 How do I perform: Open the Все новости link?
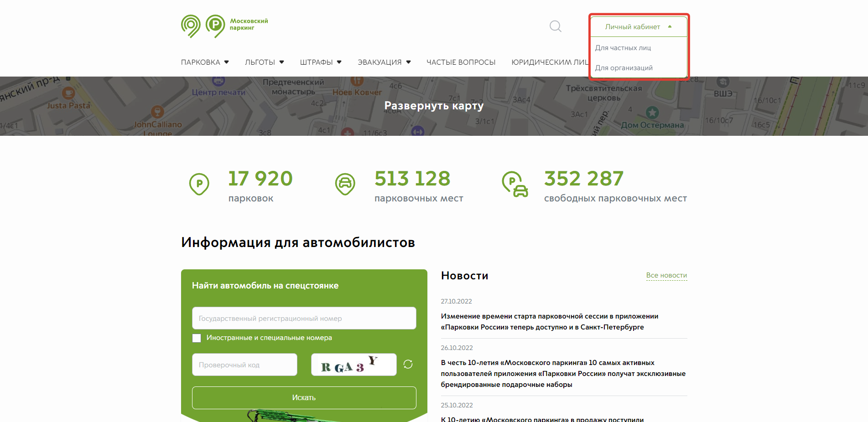(x=666, y=275)
